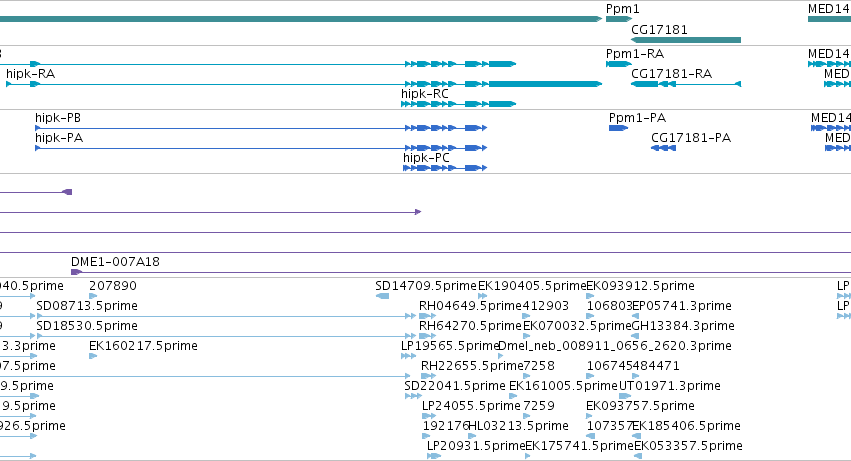Open LP24055.5prime EST label

pyautogui.click(x=471, y=406)
